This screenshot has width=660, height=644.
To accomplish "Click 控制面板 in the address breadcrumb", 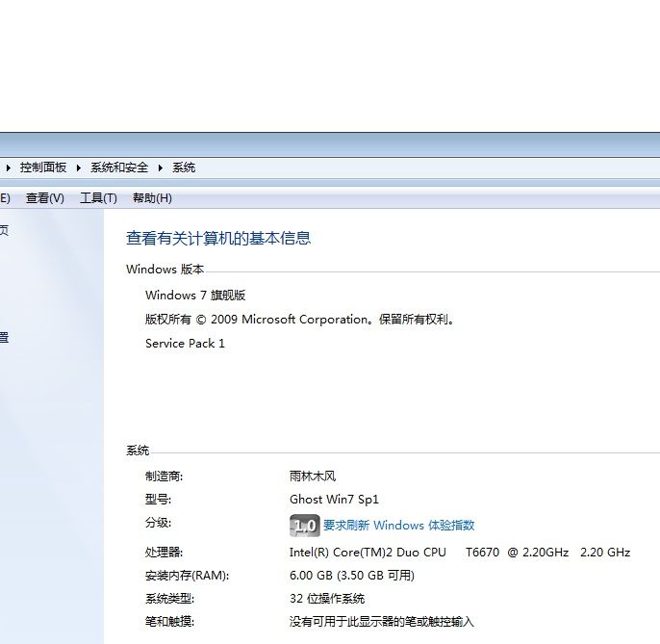I will 43,167.
